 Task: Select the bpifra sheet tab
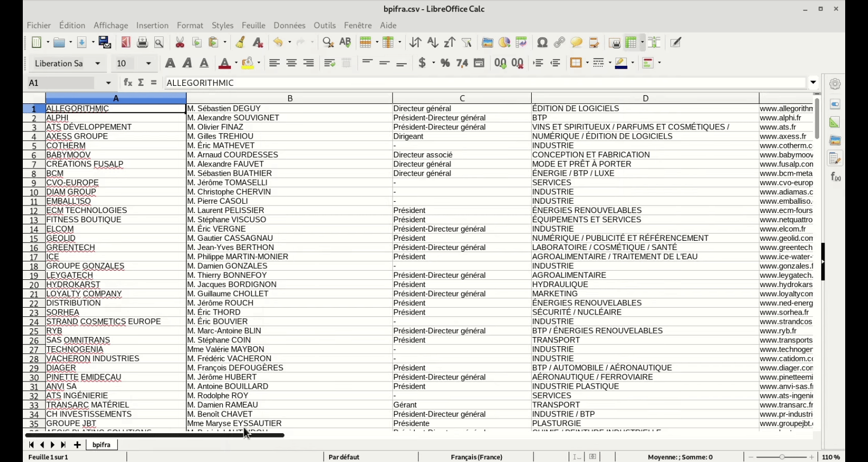point(102,445)
